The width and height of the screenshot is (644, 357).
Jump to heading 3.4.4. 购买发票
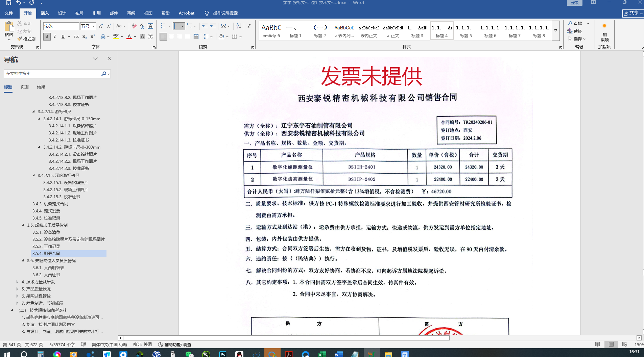pyautogui.click(x=46, y=211)
